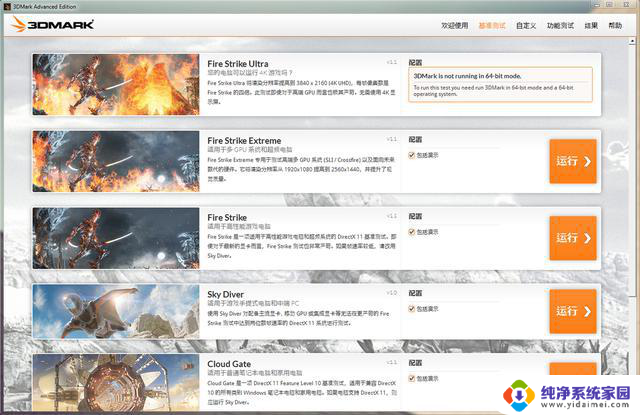Run the Cloud Gate benchmark
Viewport: 640px width, 415px height.
coord(573,368)
